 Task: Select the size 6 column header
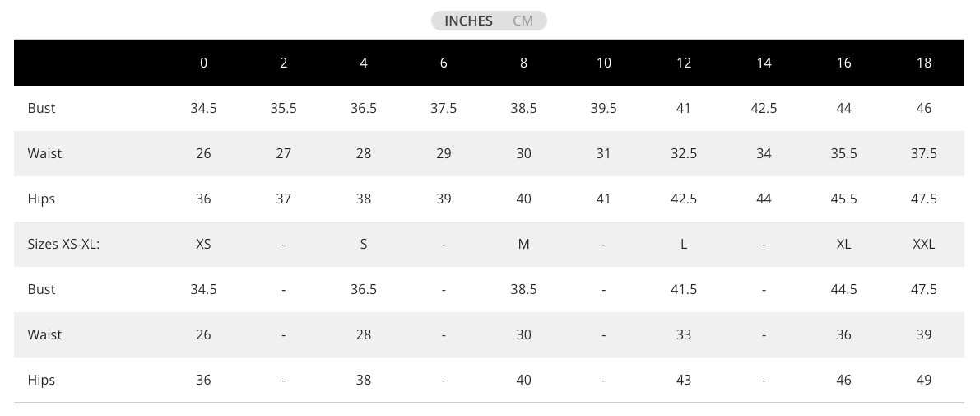pyautogui.click(x=444, y=63)
